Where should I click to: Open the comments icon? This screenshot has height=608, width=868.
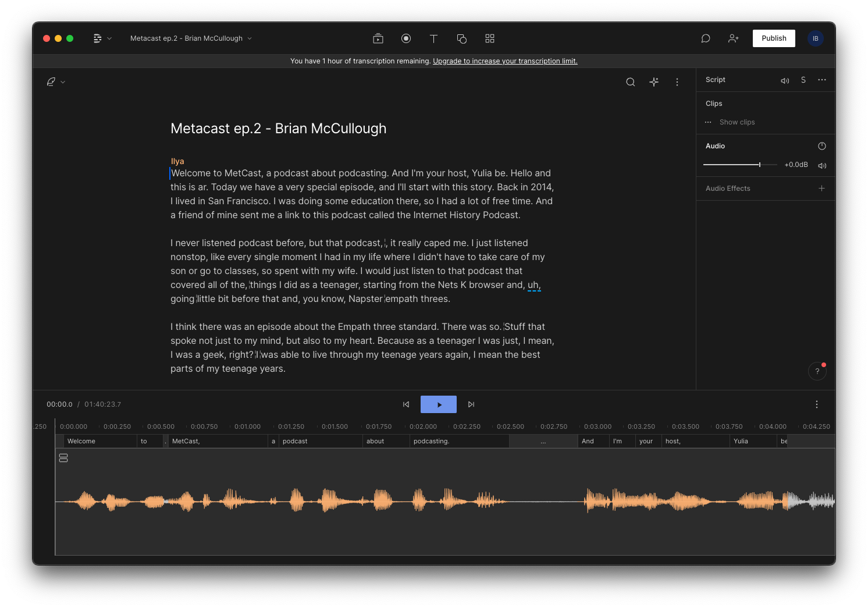click(706, 38)
